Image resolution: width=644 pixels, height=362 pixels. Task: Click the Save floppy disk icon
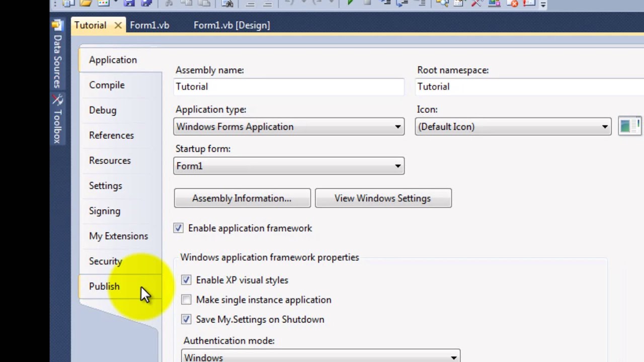pos(129,3)
